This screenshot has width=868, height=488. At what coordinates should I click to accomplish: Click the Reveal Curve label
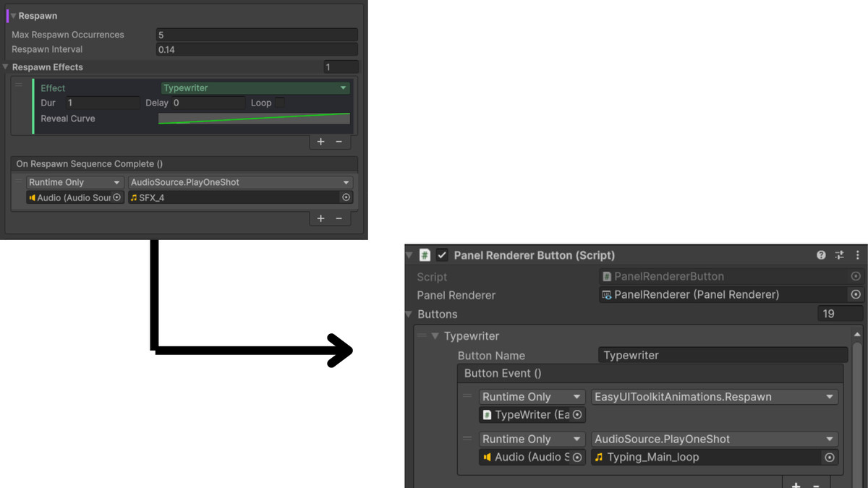point(68,119)
